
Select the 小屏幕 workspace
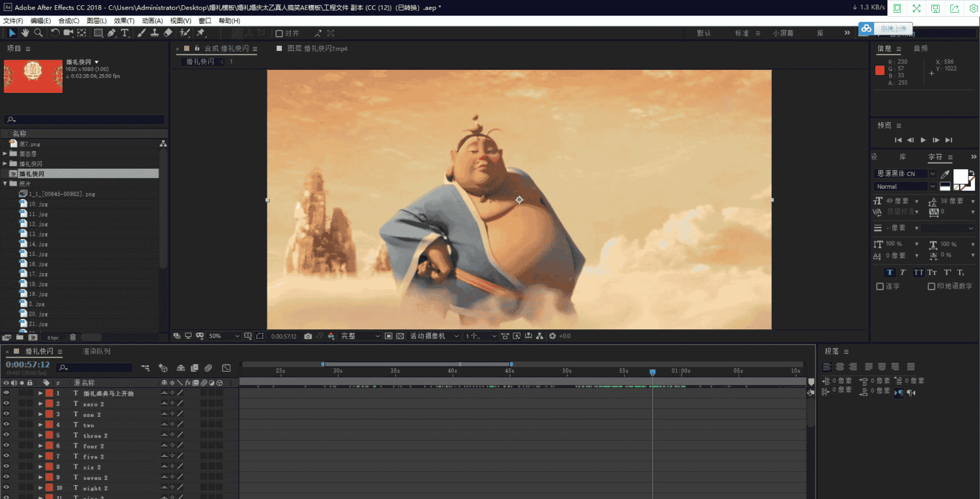783,34
